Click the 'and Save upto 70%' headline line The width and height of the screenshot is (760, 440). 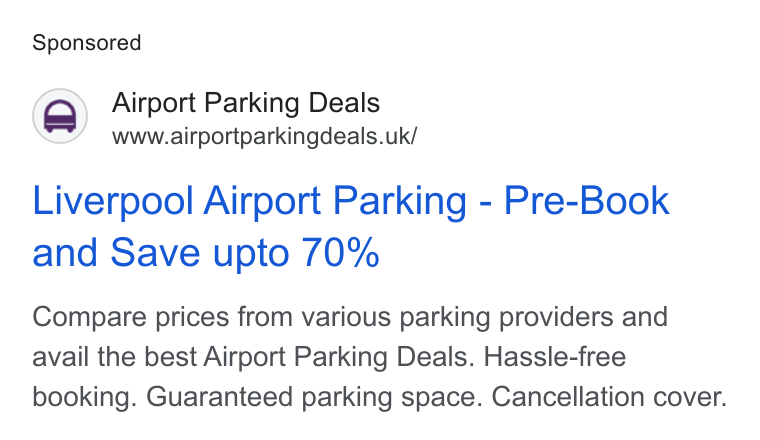[x=206, y=252]
